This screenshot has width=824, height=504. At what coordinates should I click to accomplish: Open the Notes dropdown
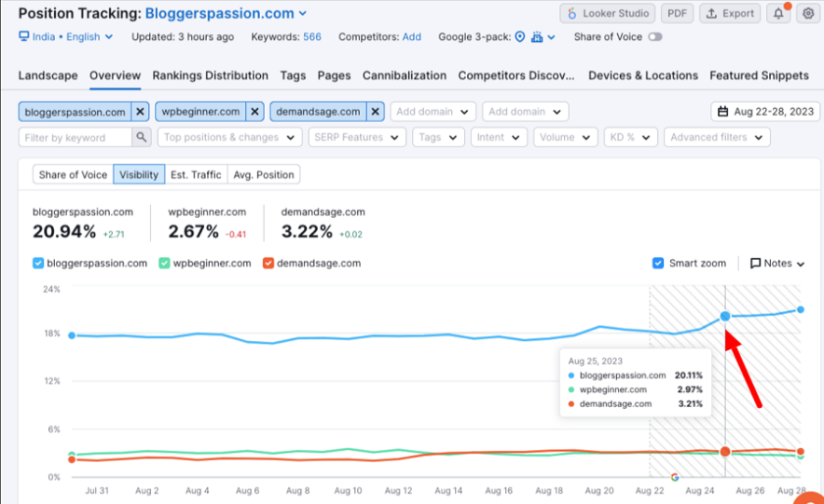pyautogui.click(x=777, y=264)
